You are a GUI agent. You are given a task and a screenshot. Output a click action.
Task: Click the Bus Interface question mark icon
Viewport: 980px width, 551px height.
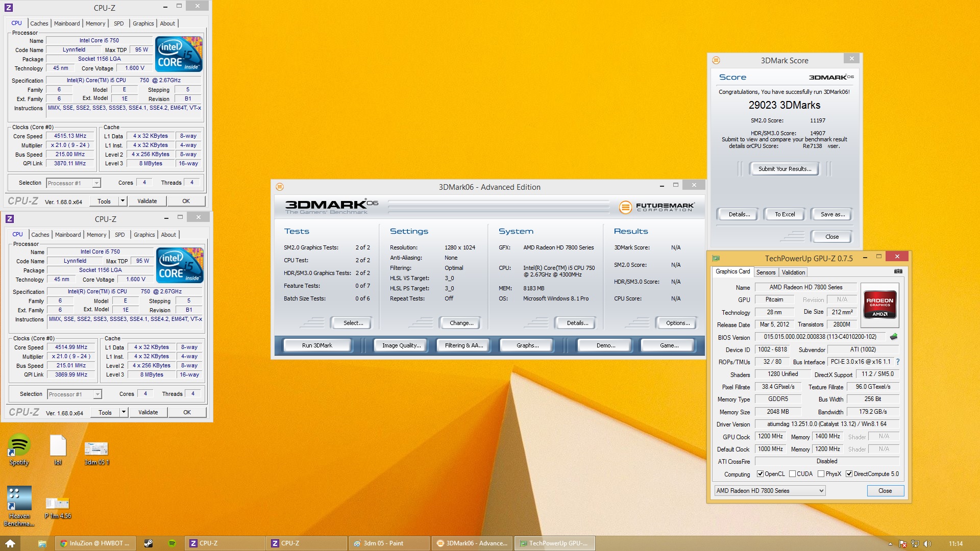tap(898, 362)
